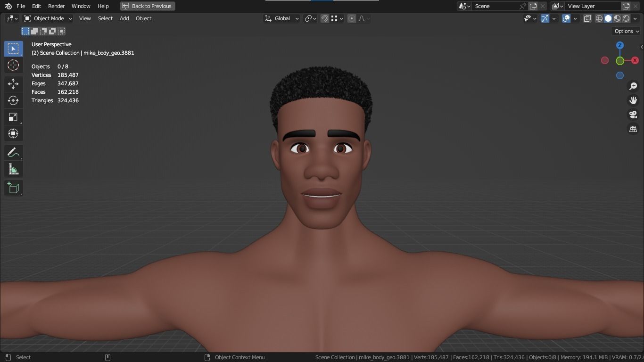Click the Zoom view magnifier icon
This screenshot has width=644, height=362.
633,86
